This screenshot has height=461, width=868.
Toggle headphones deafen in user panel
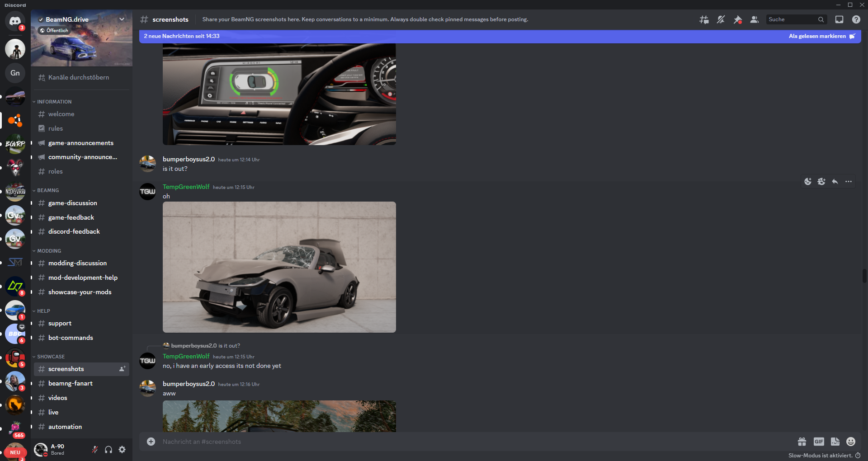108,449
